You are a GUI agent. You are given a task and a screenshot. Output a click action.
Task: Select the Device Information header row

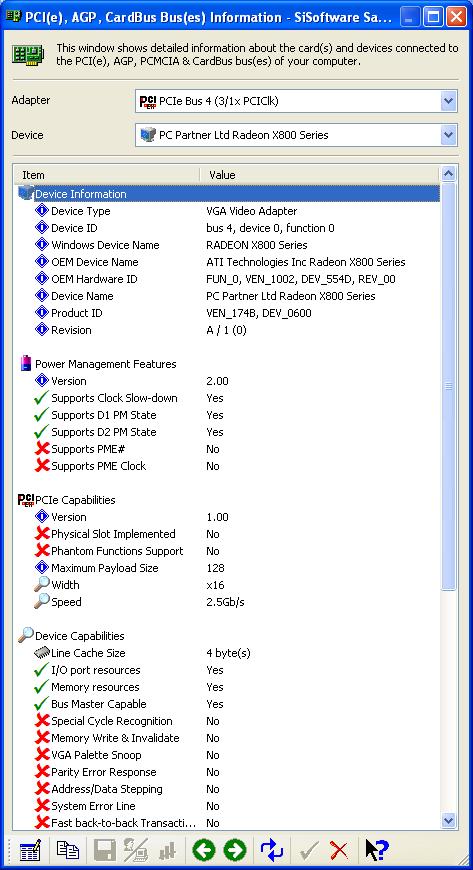(229, 194)
